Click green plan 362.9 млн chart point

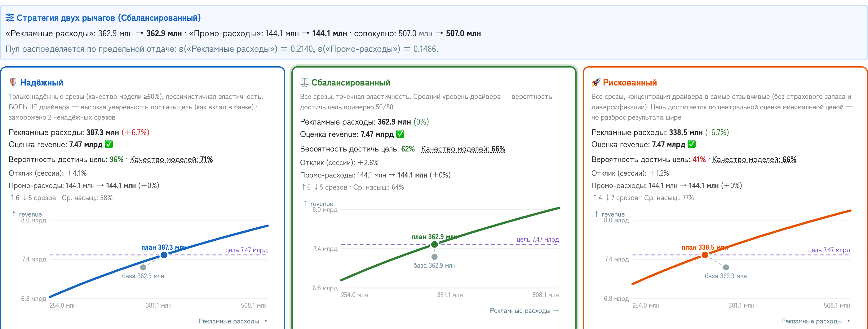[x=435, y=244]
